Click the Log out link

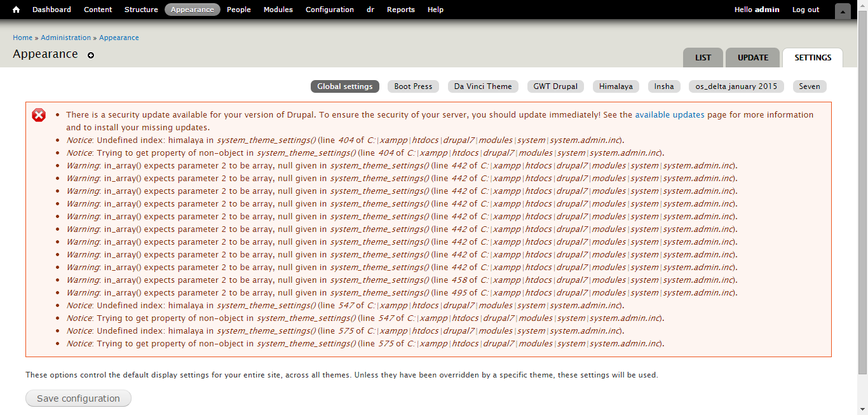(x=806, y=10)
